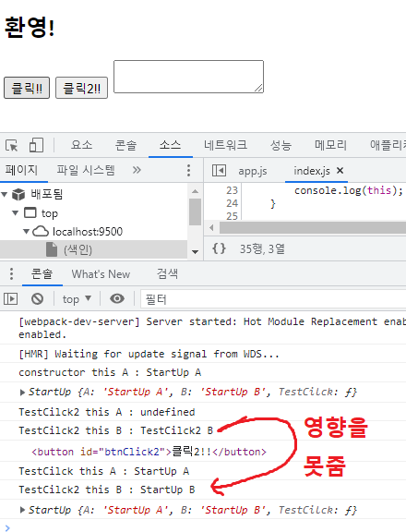The width and height of the screenshot is (406, 532).
Task: Click the 클릭2!! button
Action: 82,88
